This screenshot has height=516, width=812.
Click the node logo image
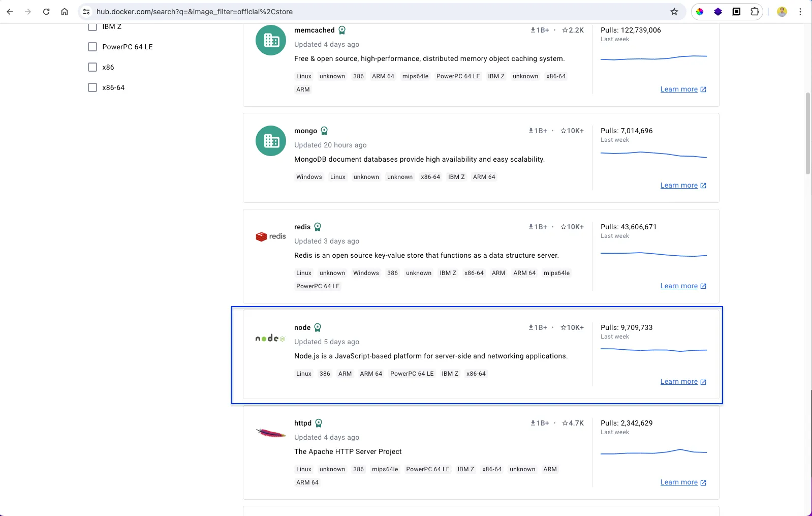point(271,338)
